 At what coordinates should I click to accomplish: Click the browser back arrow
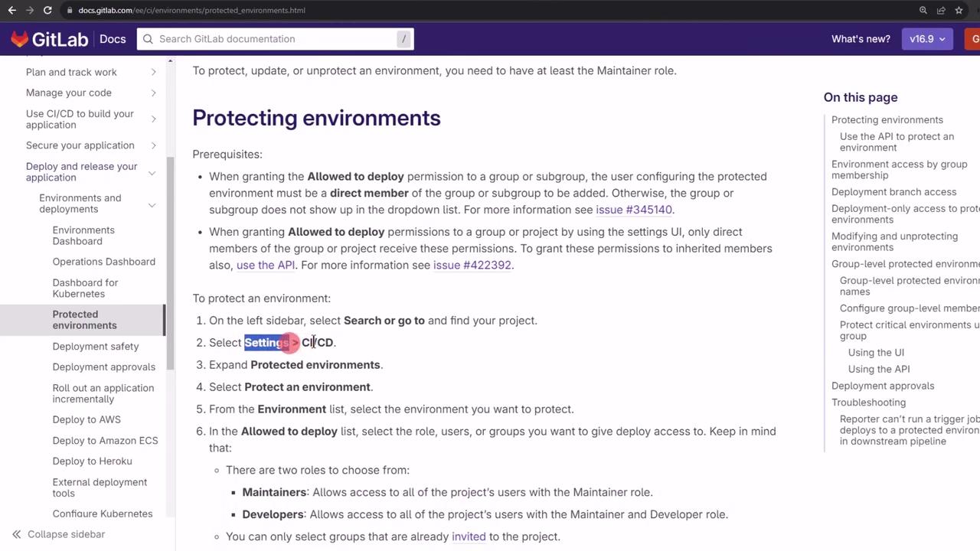11,10
